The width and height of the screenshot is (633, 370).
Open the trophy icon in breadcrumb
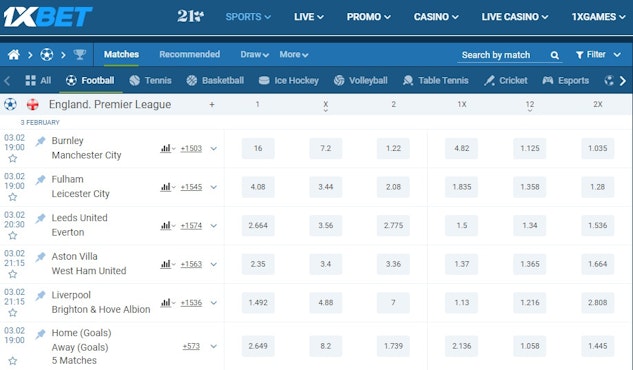pyautogui.click(x=80, y=54)
